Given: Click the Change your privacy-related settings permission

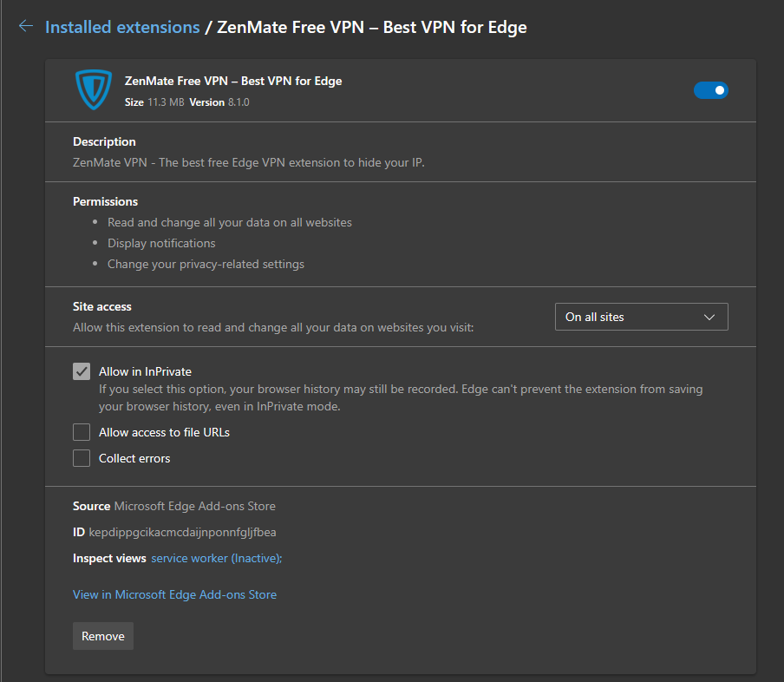Looking at the screenshot, I should tap(206, 264).
